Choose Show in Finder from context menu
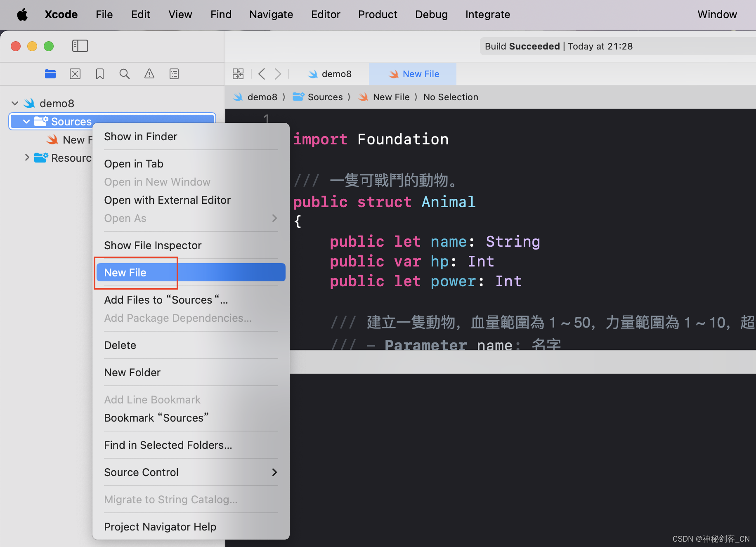Viewport: 756px width, 547px height. (x=191, y=137)
